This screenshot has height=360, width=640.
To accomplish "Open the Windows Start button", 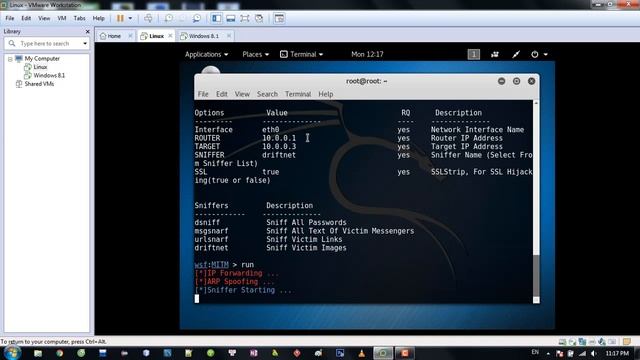I will pos(11,353).
